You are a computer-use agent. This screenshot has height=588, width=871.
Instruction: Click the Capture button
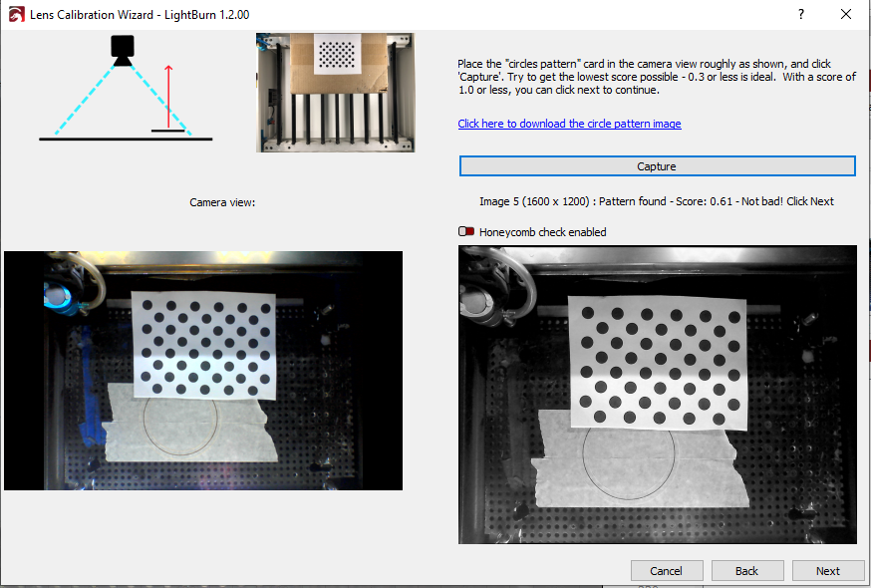pos(657,166)
